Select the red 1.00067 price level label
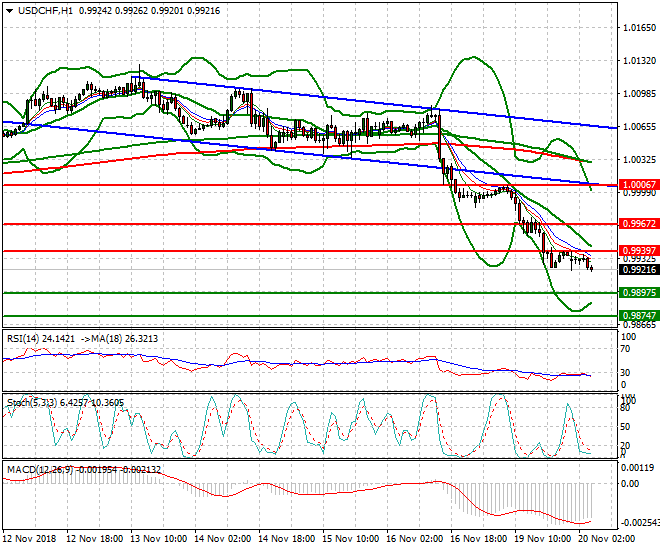660x550 pixels. click(639, 185)
